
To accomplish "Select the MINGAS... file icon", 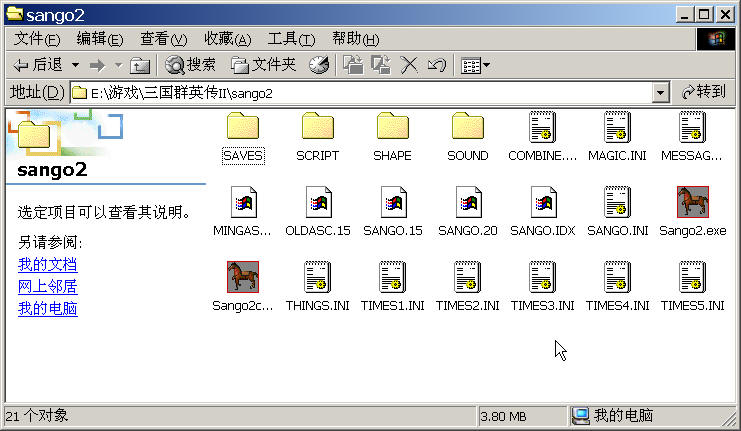I will (243, 202).
